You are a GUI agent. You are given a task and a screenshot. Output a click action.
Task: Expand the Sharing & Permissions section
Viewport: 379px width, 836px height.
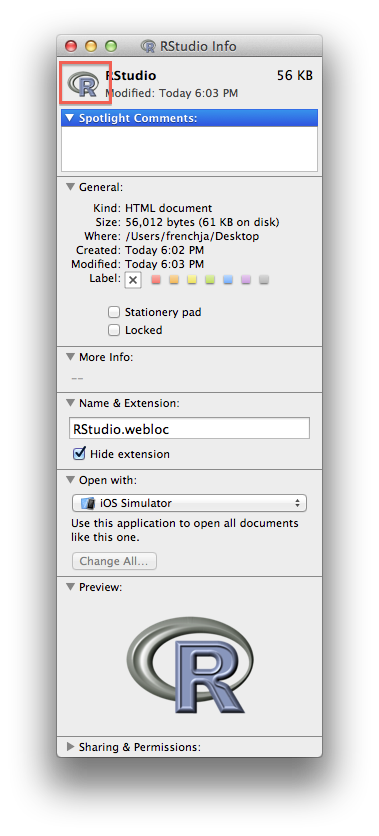[70, 747]
